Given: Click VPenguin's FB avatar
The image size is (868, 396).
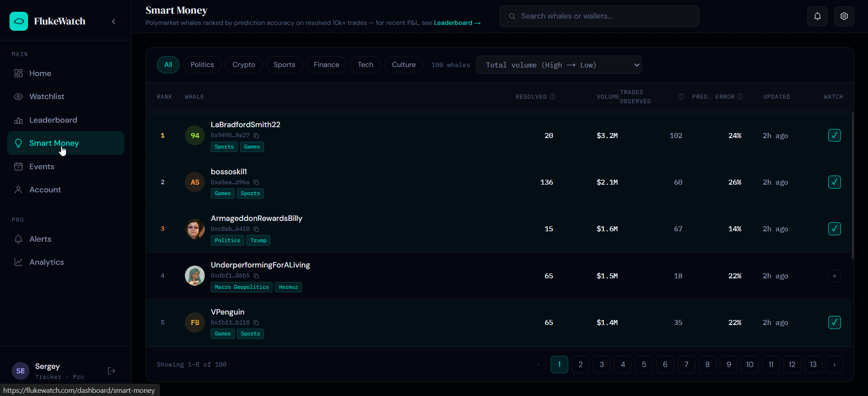Looking at the screenshot, I should (195, 323).
